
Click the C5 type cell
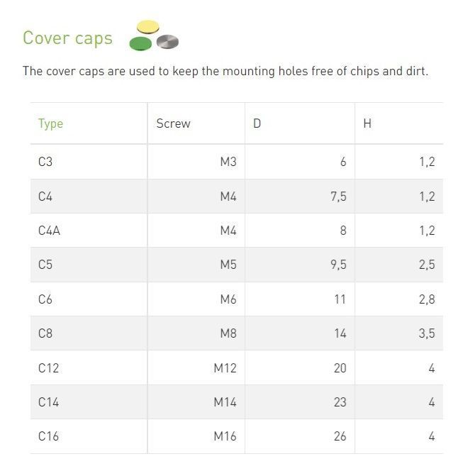coord(45,265)
